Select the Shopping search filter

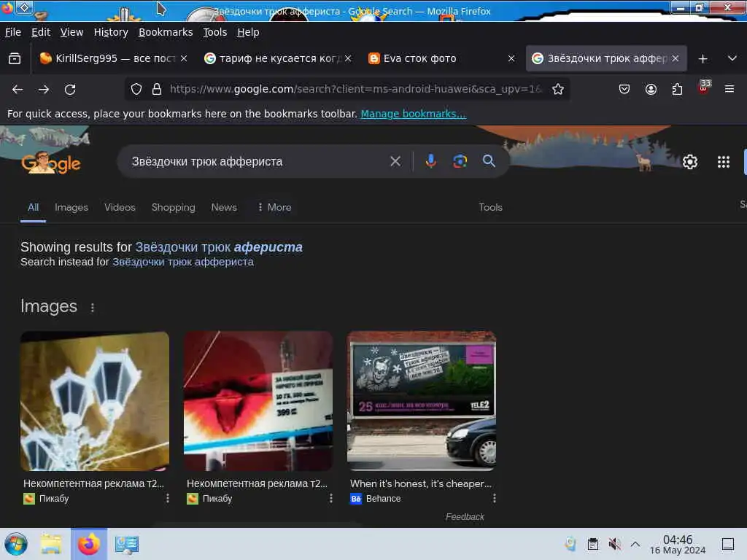click(174, 207)
